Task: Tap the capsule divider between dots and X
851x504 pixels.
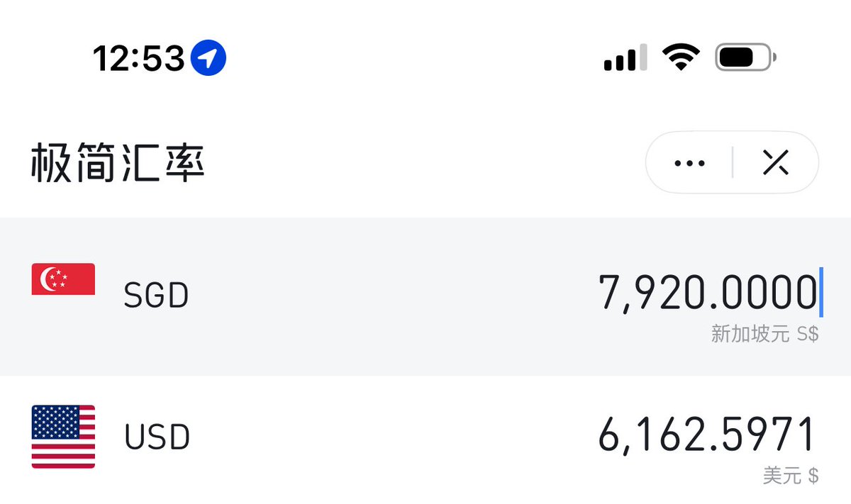Action: pos(733,163)
